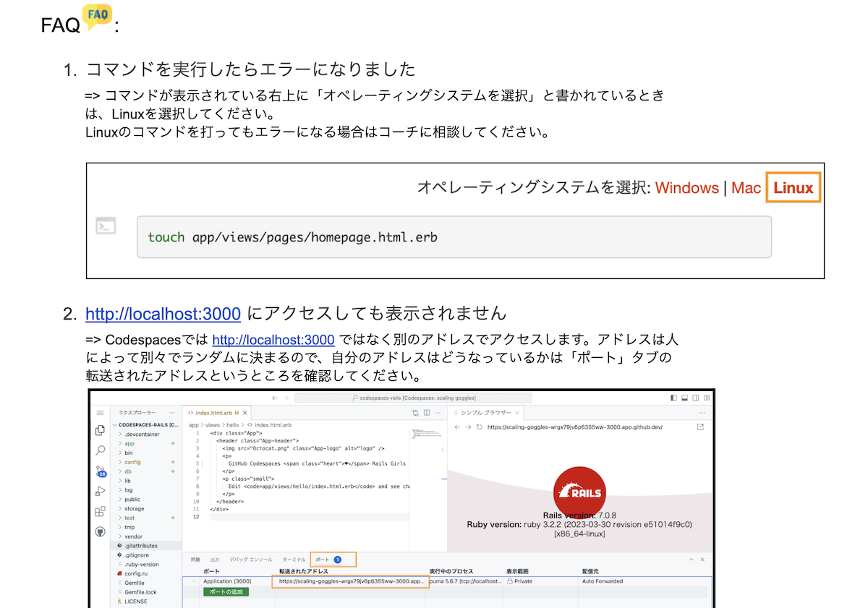Select the Linux operating system link

tap(793, 188)
